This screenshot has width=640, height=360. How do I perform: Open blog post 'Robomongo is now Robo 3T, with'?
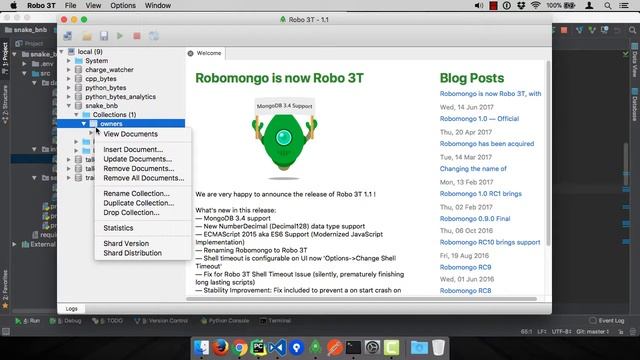(490, 94)
